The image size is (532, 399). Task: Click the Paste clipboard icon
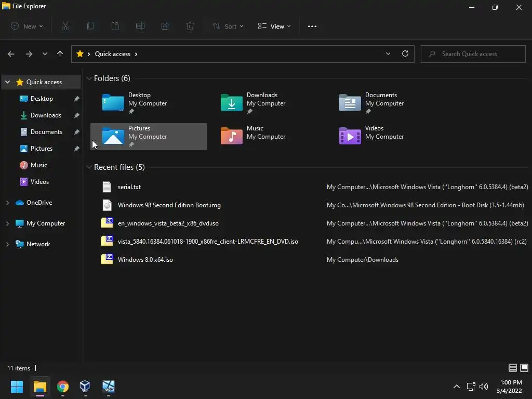115,26
